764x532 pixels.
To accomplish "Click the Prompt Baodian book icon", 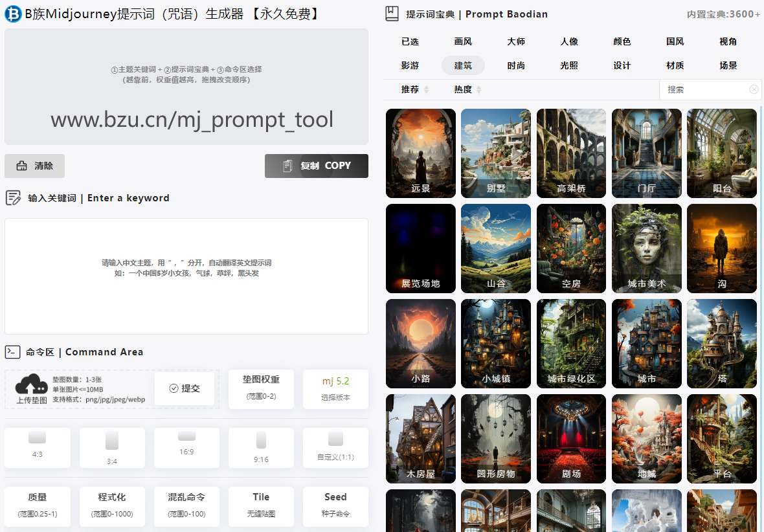I will coord(392,14).
